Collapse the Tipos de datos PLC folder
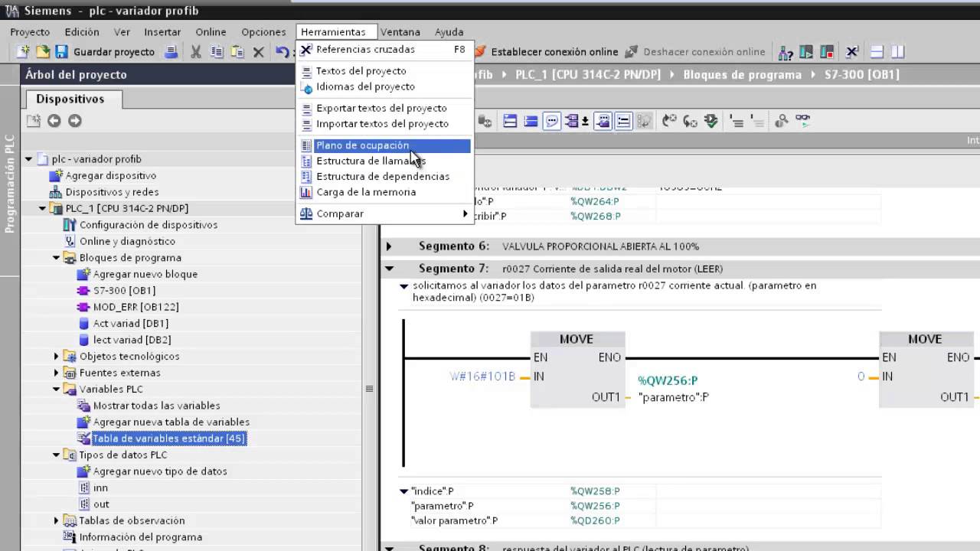980x551 pixels. (56, 455)
